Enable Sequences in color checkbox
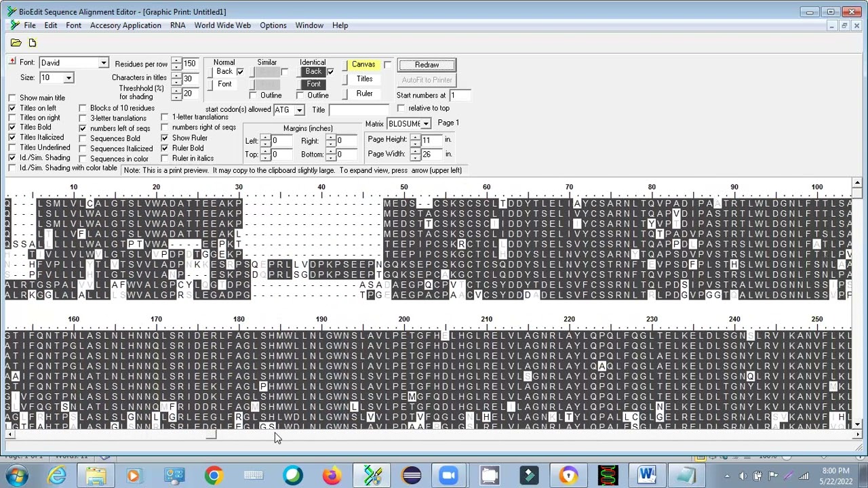Image resolution: width=868 pixels, height=488 pixels. (83, 159)
